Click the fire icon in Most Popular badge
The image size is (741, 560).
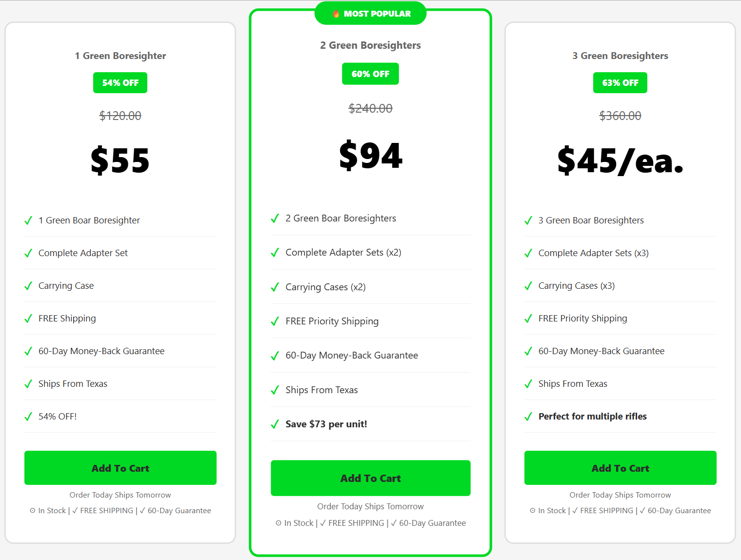click(x=336, y=14)
